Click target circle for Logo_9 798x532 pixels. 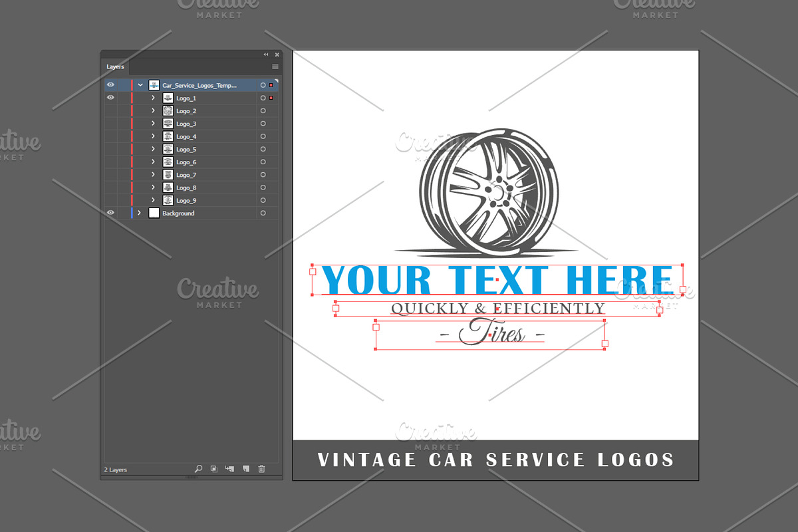tap(263, 200)
